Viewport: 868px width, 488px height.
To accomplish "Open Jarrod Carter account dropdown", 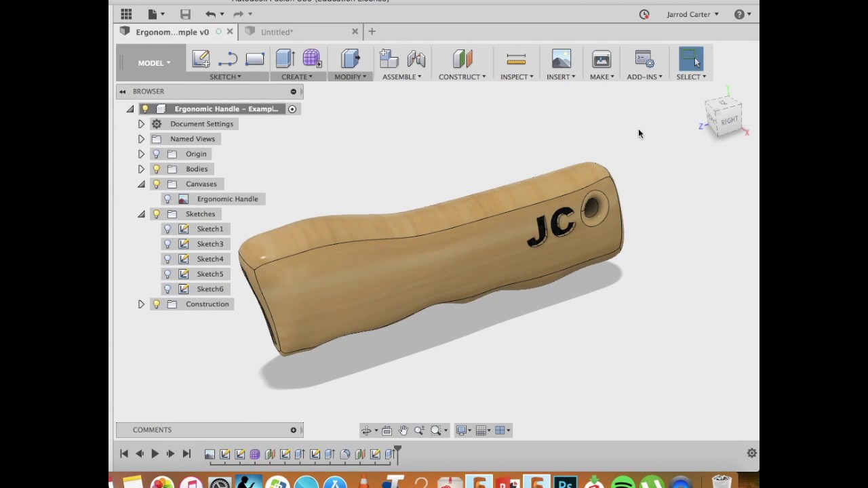I will [692, 14].
